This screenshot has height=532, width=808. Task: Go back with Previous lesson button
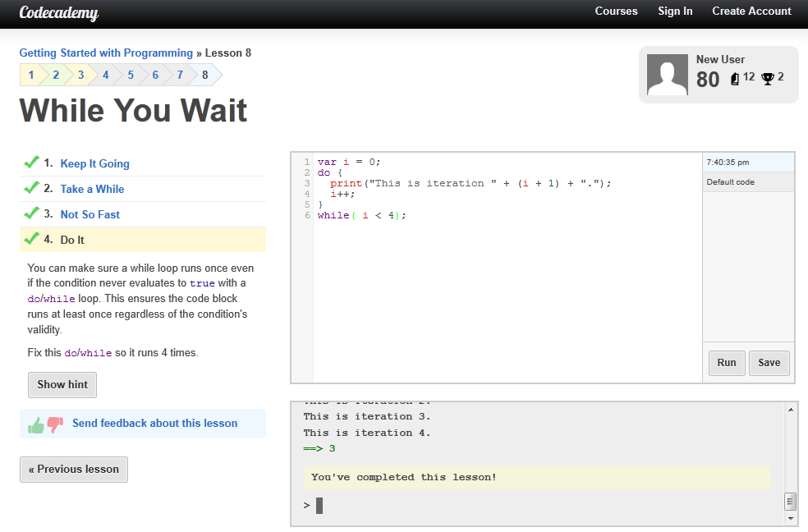click(x=74, y=470)
